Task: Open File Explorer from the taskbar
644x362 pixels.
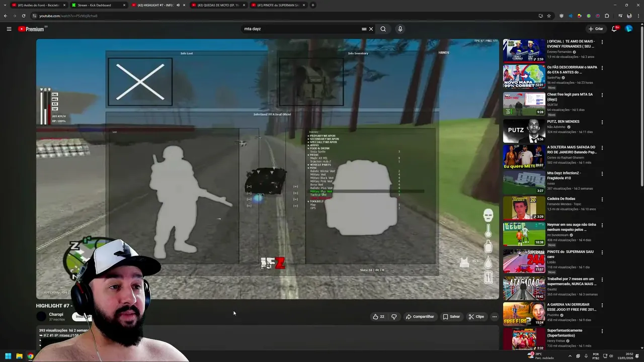Action: 19,356
